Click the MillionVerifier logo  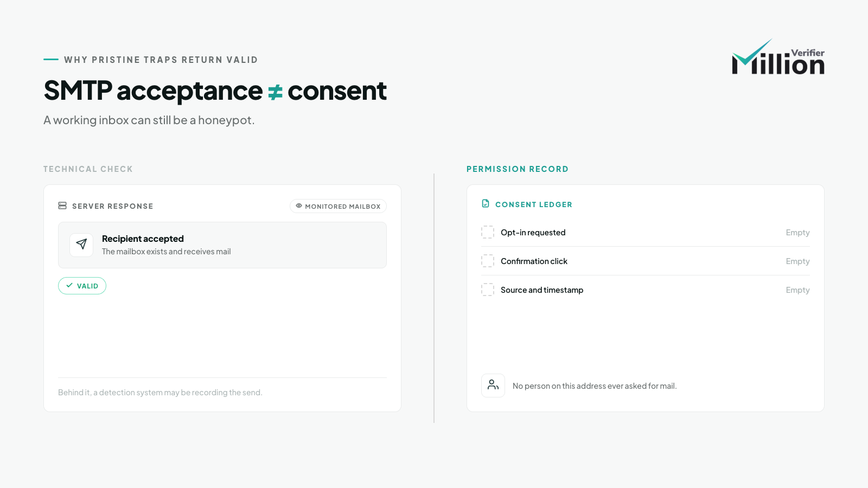(778, 57)
